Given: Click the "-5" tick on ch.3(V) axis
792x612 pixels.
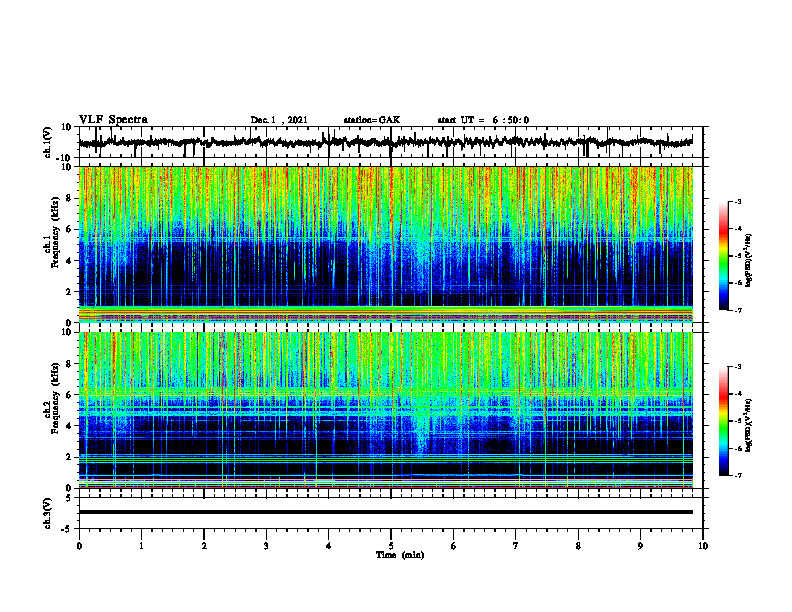Looking at the screenshot, I should [67, 529].
